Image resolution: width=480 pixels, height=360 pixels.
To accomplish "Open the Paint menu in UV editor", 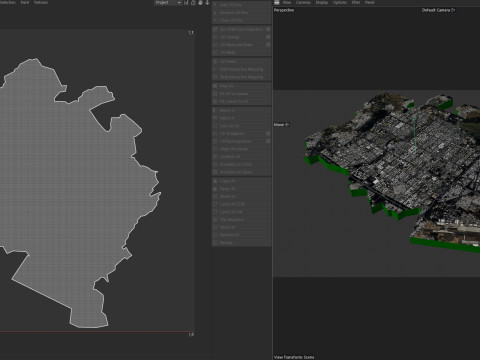I will point(25,3).
